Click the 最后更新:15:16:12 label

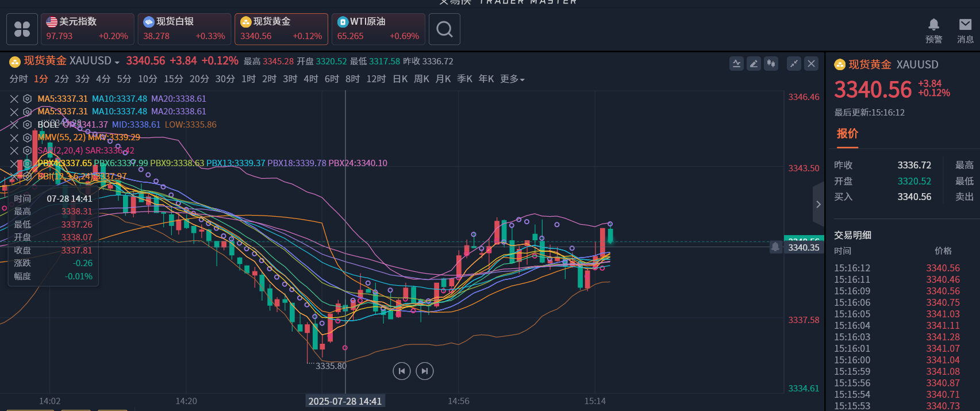[870, 113]
